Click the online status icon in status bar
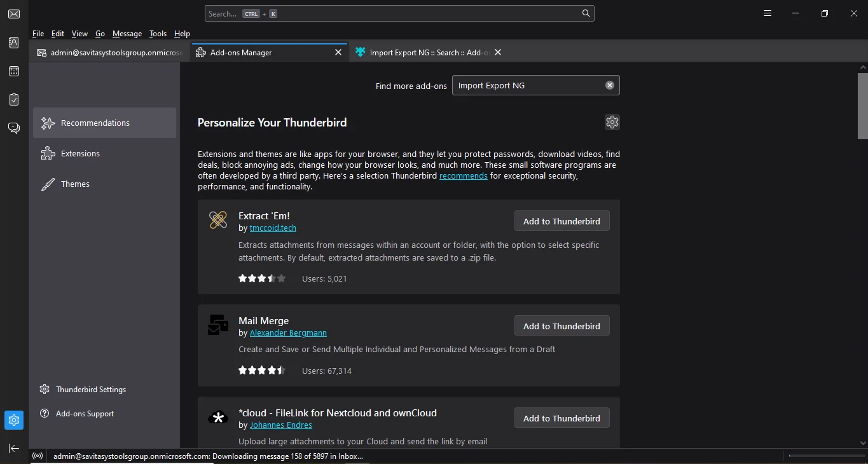 (x=38, y=456)
